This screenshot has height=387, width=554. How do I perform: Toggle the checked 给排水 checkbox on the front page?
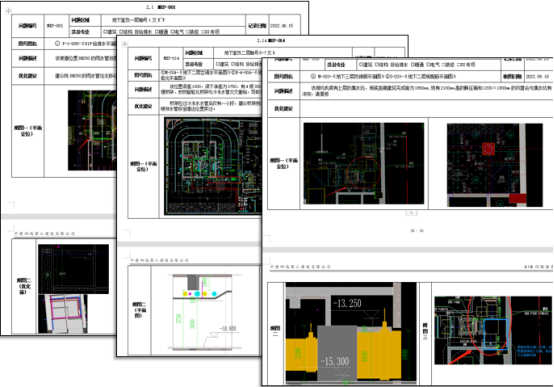(x=392, y=65)
